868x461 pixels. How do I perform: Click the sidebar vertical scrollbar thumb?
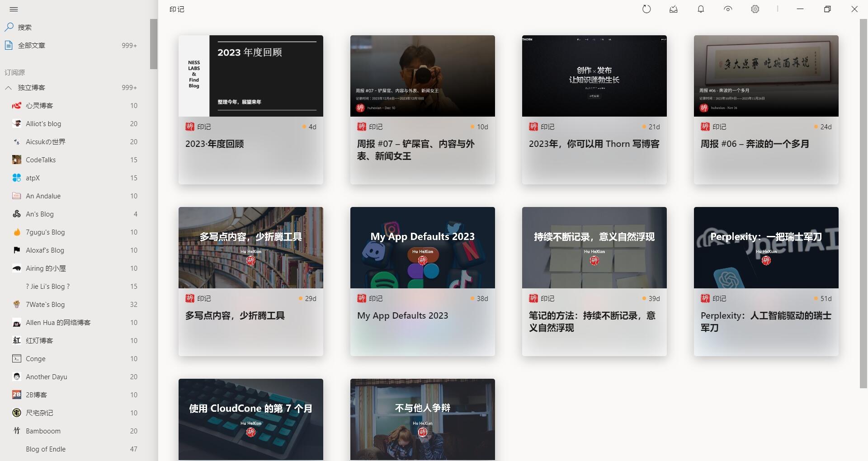click(154, 44)
